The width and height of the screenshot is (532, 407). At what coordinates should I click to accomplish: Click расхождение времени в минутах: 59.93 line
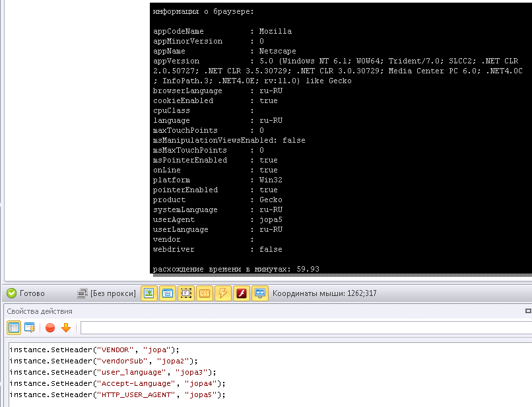236,269
